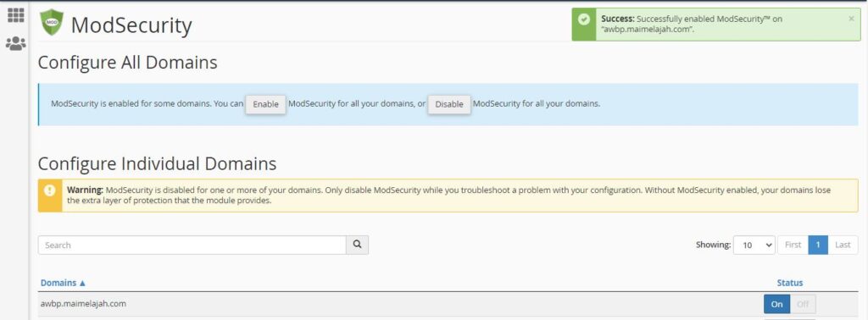The height and width of the screenshot is (320, 868).
Task: Click the Configure All Domains heading
Action: pyautogui.click(x=127, y=63)
